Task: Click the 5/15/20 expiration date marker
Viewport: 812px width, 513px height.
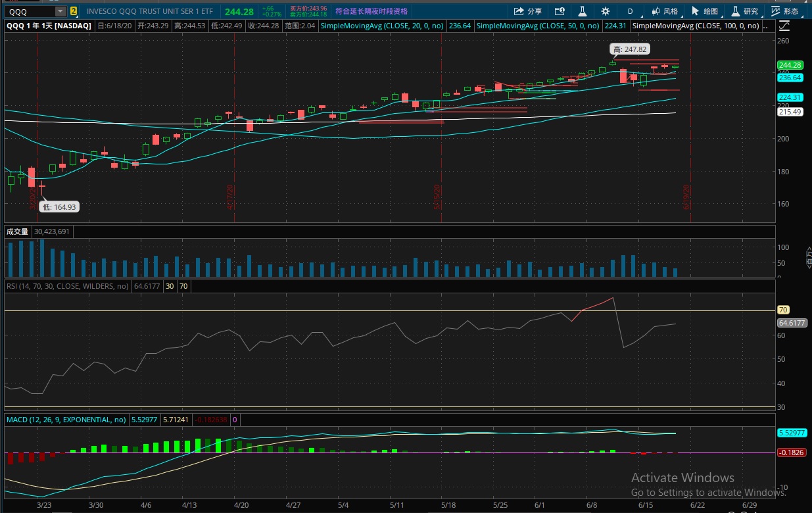Action: pyautogui.click(x=437, y=197)
